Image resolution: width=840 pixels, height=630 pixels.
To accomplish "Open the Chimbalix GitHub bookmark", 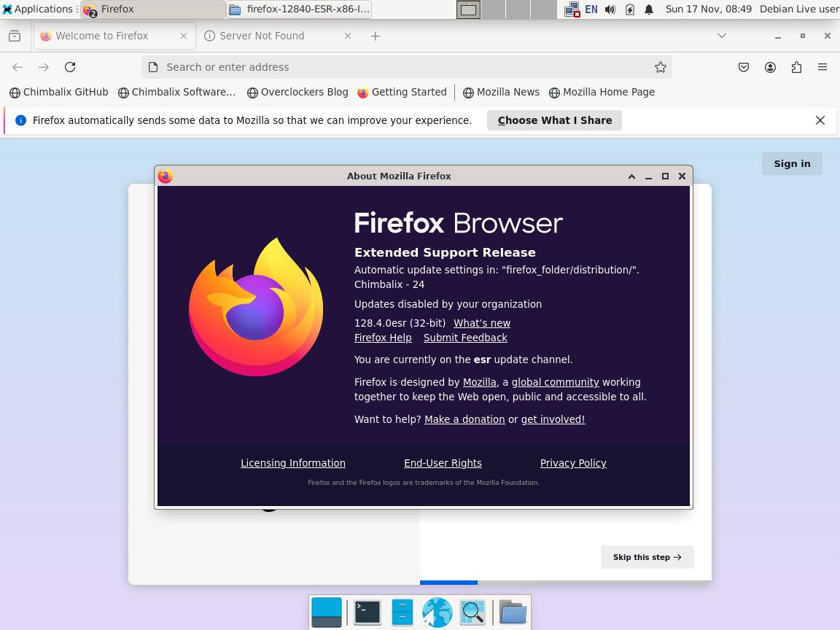I will pyautogui.click(x=59, y=92).
